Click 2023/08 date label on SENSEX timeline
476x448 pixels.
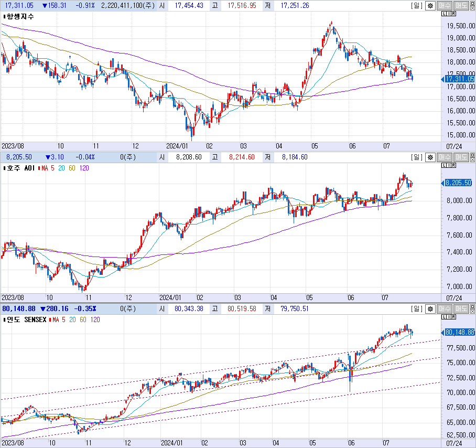(x=13, y=443)
